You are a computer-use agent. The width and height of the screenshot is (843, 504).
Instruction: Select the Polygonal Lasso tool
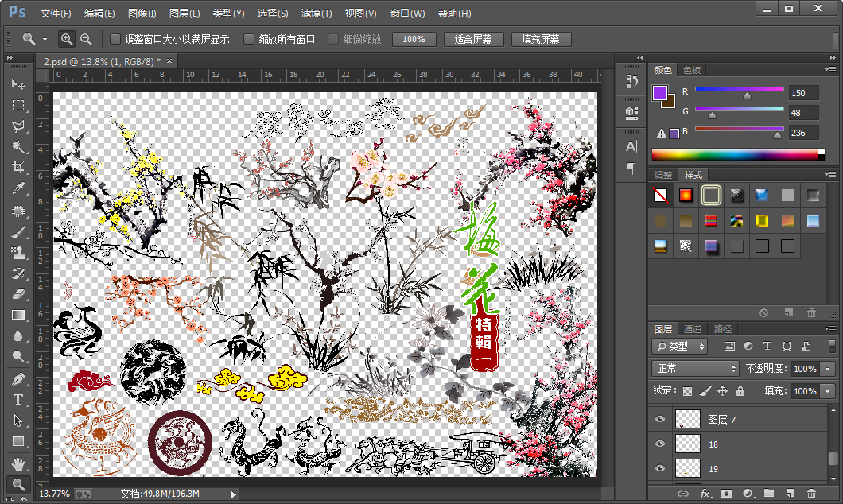tap(17, 126)
